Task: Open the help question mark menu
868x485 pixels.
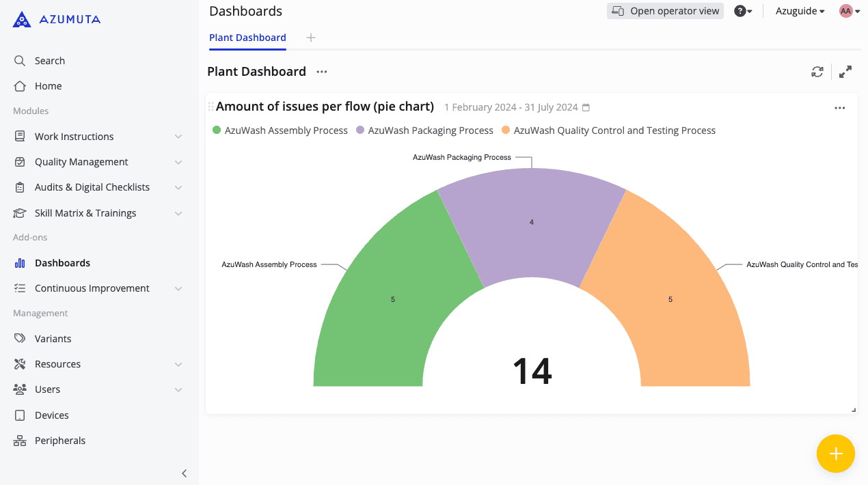Action: 742,11
